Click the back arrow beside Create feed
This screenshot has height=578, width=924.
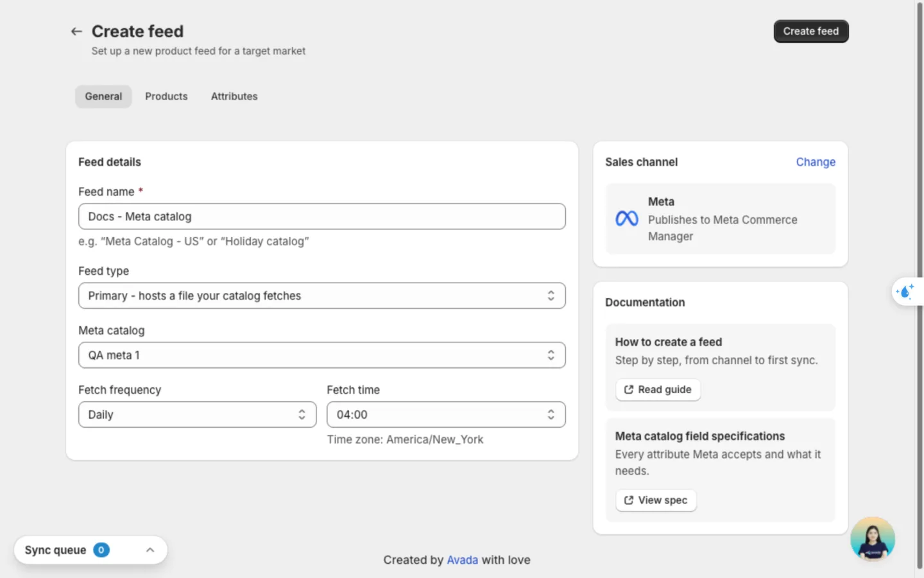(x=76, y=31)
